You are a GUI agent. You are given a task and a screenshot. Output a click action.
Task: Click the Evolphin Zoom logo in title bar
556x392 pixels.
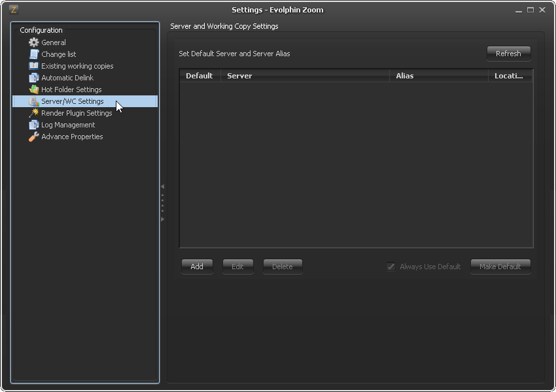tap(14, 10)
